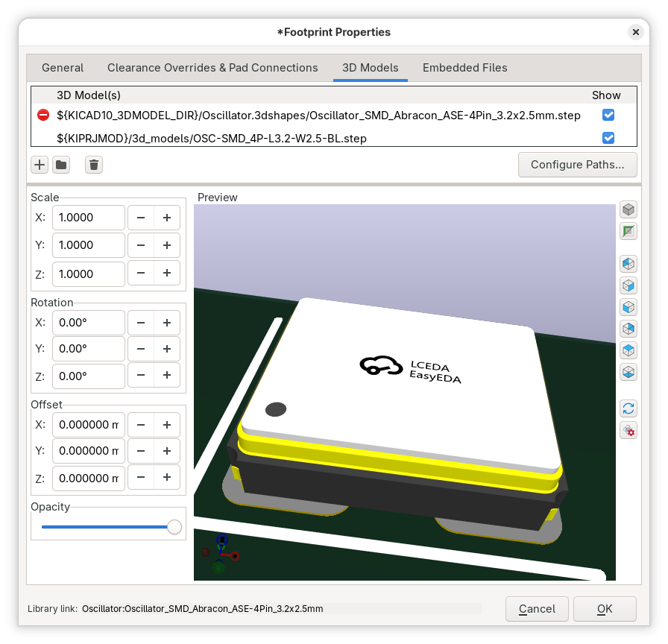This screenshot has height=644, width=668.
Task: Select the OSC-SMD_4P-L3.2-W2.5-BL.step model row
Action: point(318,139)
